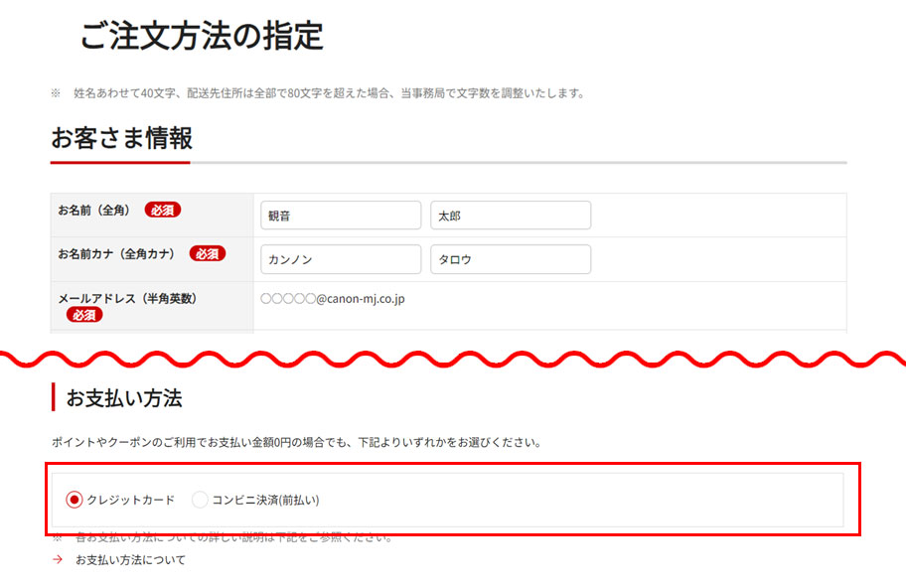Viewport: 906px width, 588px height.
Task: Click the クレジットカード option label text
Action: click(130, 500)
